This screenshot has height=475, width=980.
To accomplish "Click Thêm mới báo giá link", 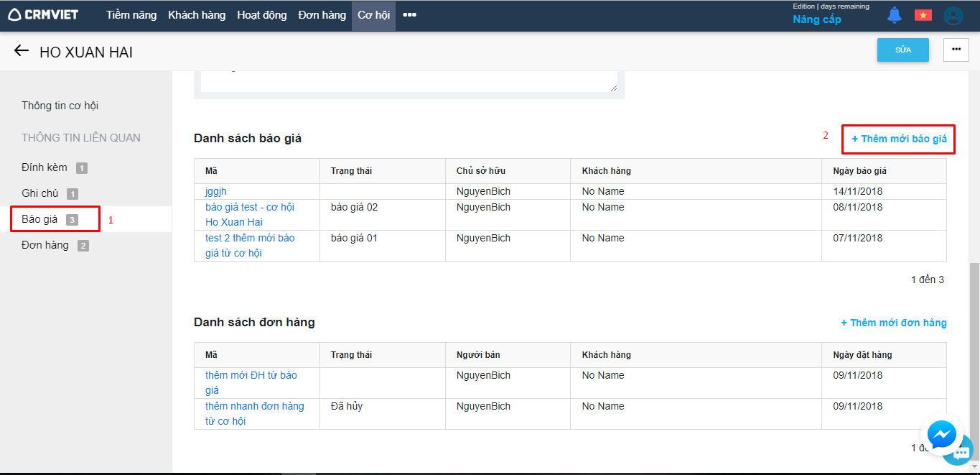I will pos(899,139).
